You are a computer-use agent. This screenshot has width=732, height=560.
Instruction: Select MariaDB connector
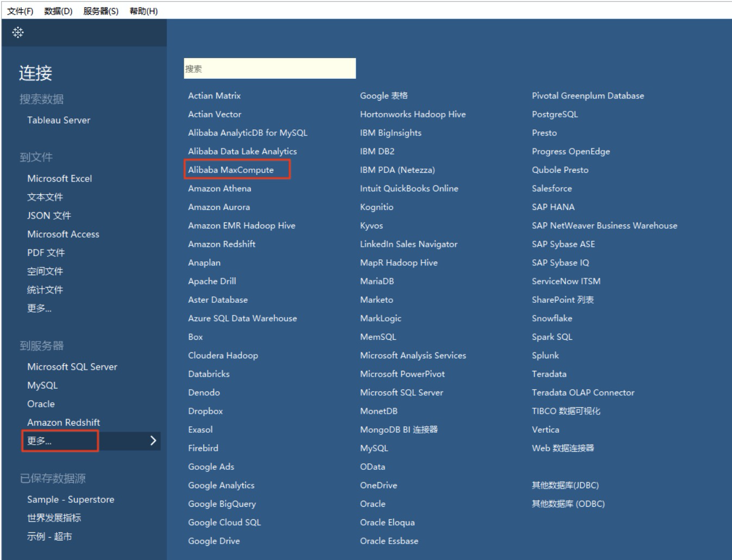point(377,281)
